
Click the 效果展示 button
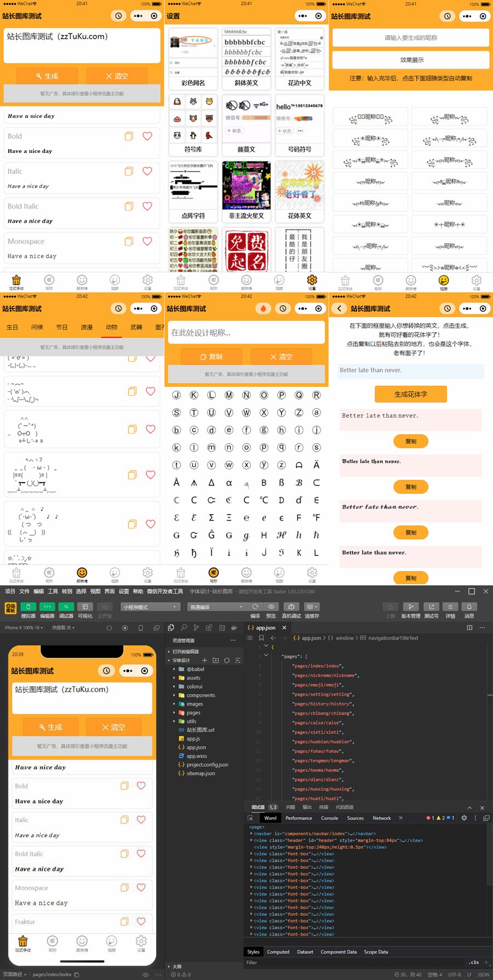[x=411, y=60]
